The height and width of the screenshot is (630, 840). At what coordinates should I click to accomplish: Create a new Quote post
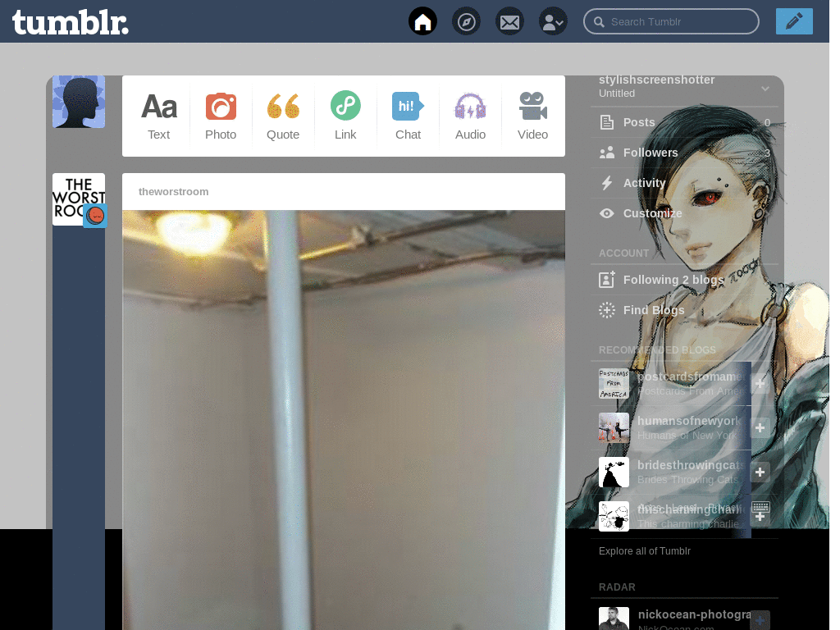pos(283,116)
